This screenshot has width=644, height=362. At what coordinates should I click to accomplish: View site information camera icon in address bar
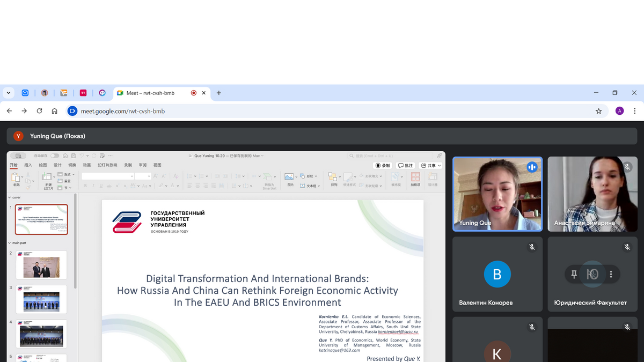point(72,111)
